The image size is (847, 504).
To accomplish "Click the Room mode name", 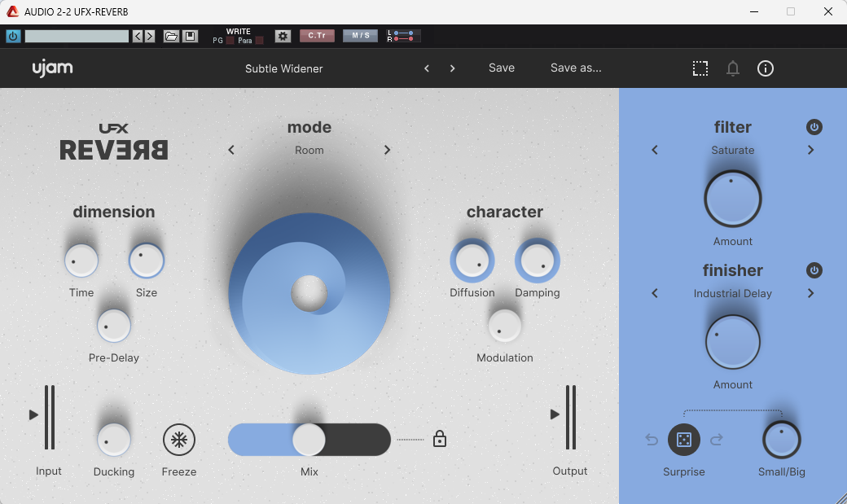I will click(309, 150).
